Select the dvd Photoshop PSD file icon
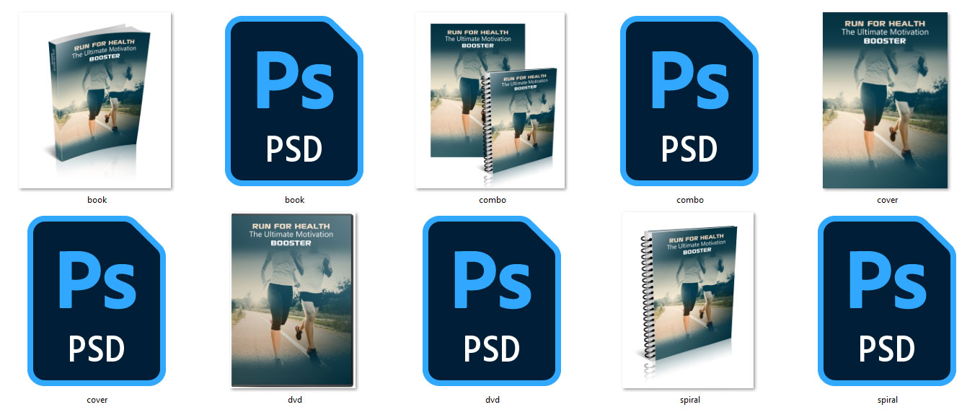 click(x=492, y=300)
